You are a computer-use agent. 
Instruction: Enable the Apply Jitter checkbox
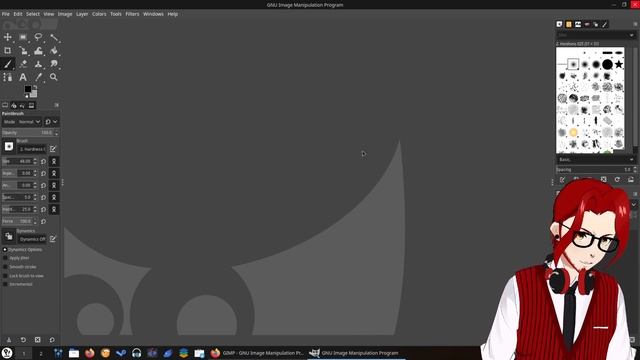pyautogui.click(x=5, y=258)
